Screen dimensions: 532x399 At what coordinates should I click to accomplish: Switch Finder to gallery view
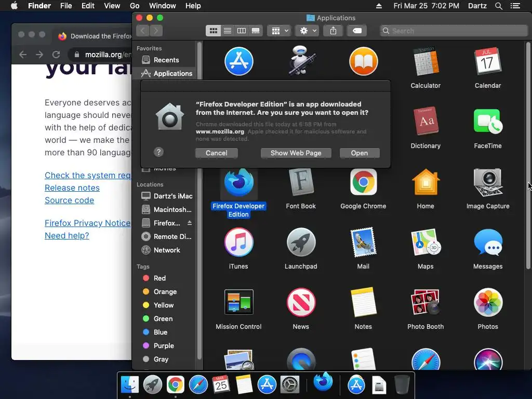256,31
